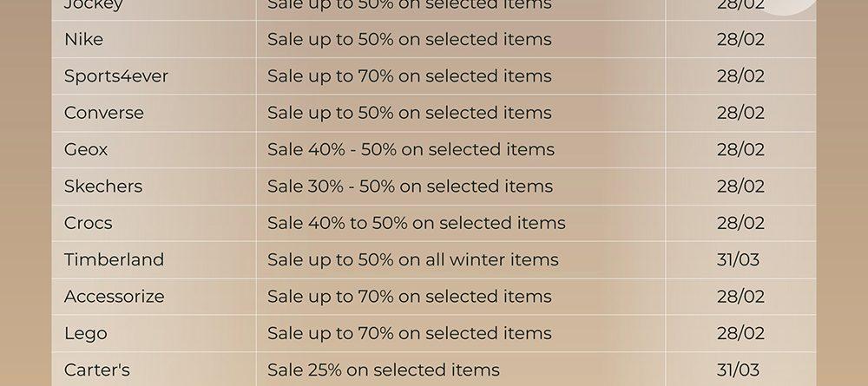This screenshot has width=868, height=386.
Task: Select Lego's 28/02 end date
Action: 740,333
